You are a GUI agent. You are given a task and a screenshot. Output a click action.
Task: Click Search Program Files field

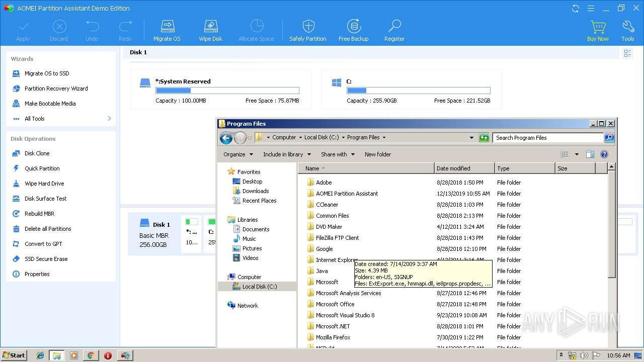pos(548,137)
